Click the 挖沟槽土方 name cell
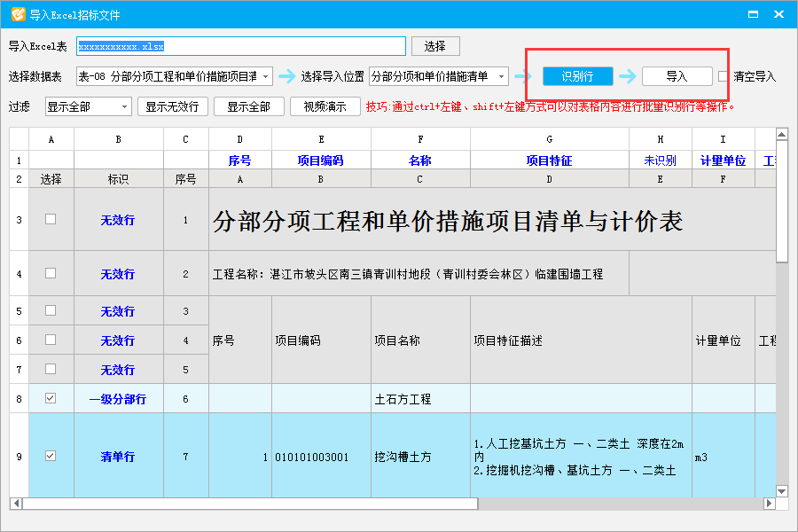The image size is (798, 532). pos(420,457)
